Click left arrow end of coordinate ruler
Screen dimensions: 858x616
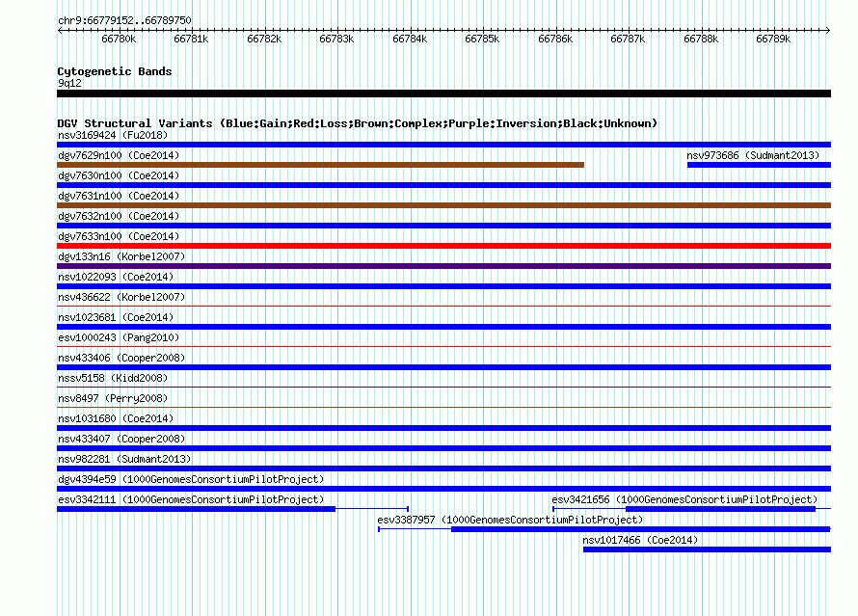(x=60, y=30)
